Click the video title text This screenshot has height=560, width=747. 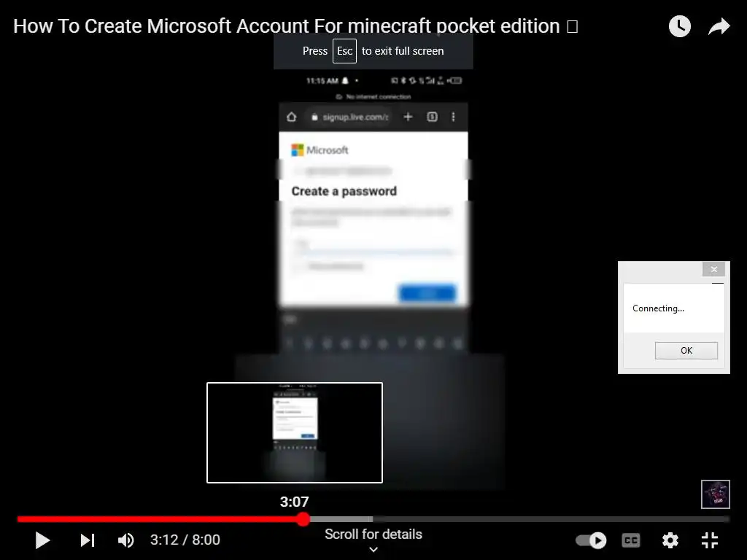pos(295,26)
